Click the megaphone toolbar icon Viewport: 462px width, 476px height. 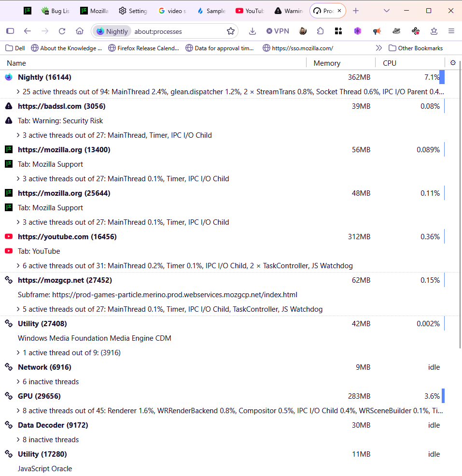click(x=377, y=31)
